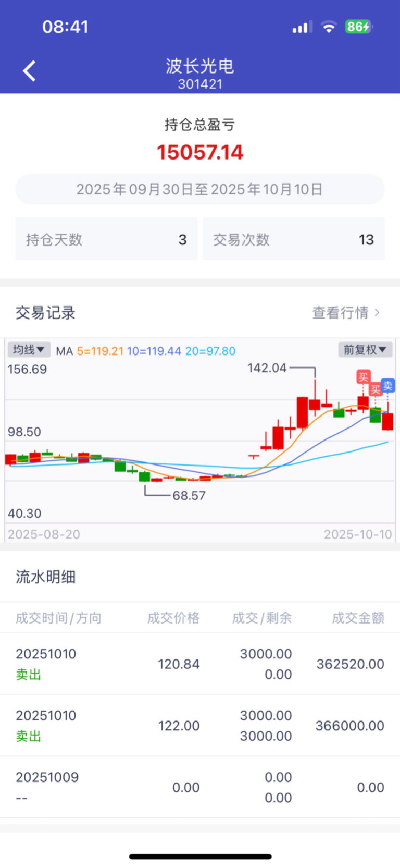Tap the lower red 买 buy marker

tap(376, 389)
